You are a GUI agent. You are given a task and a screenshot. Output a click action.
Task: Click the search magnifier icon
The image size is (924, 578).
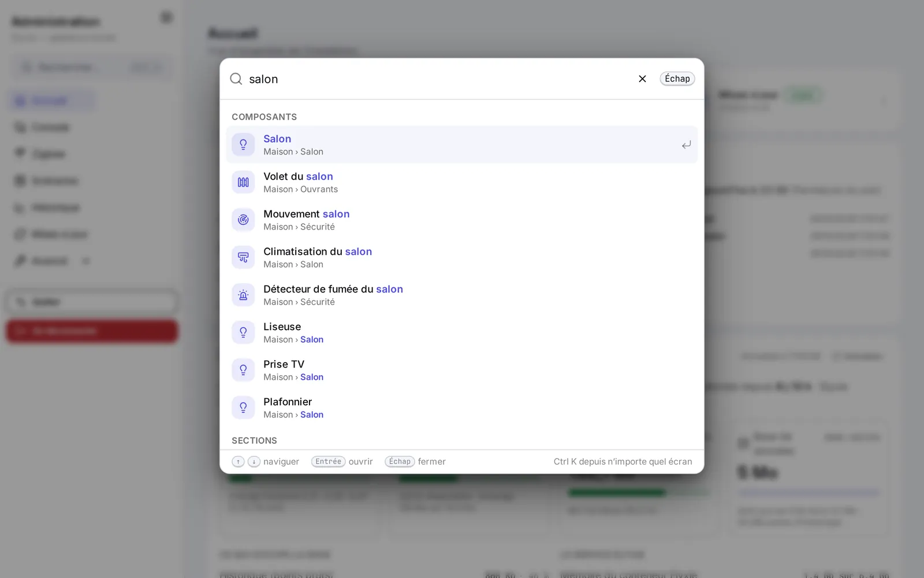click(x=236, y=79)
